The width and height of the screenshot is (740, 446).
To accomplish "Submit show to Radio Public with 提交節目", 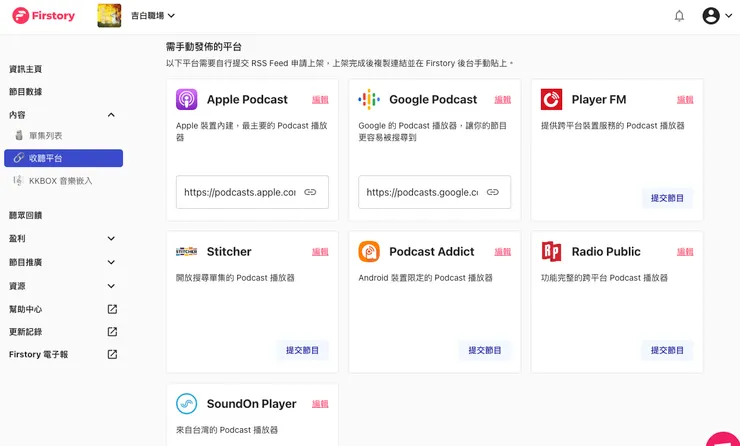I will point(667,350).
